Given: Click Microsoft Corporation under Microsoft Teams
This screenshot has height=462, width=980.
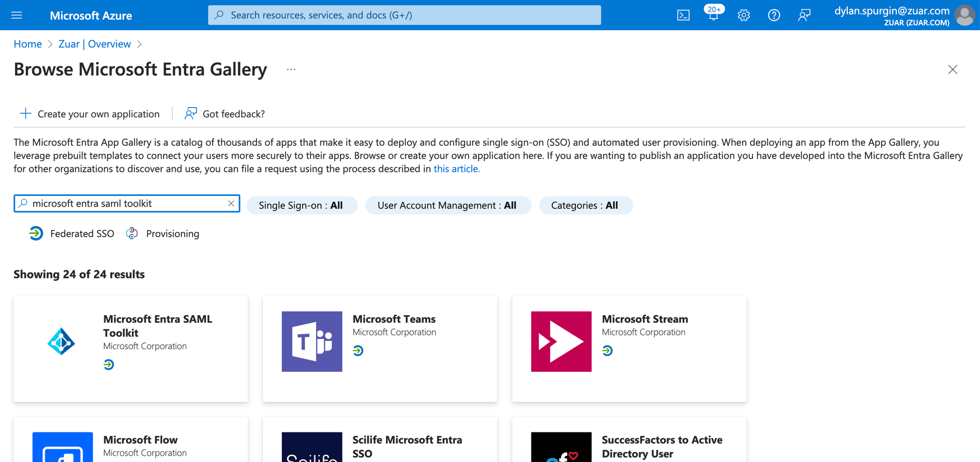Looking at the screenshot, I should (x=394, y=332).
